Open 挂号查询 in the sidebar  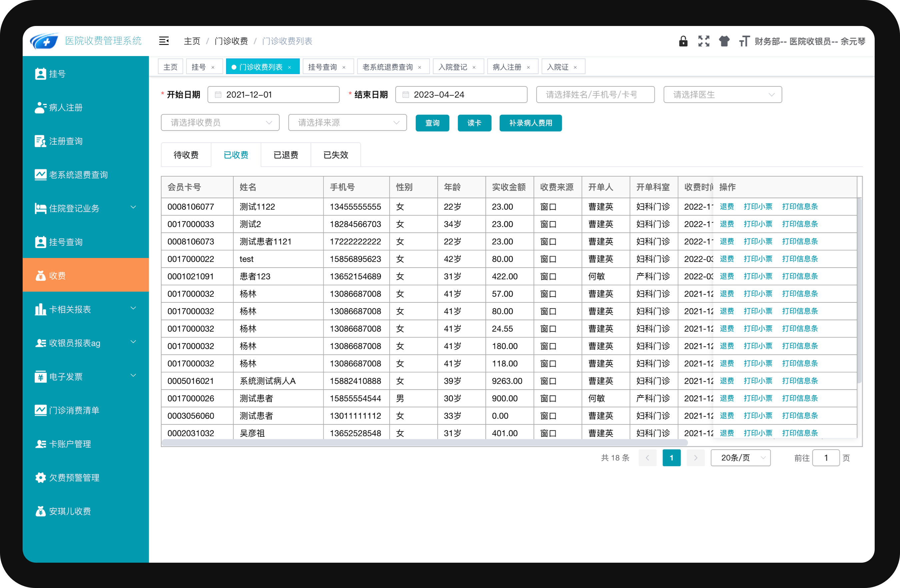[86, 242]
